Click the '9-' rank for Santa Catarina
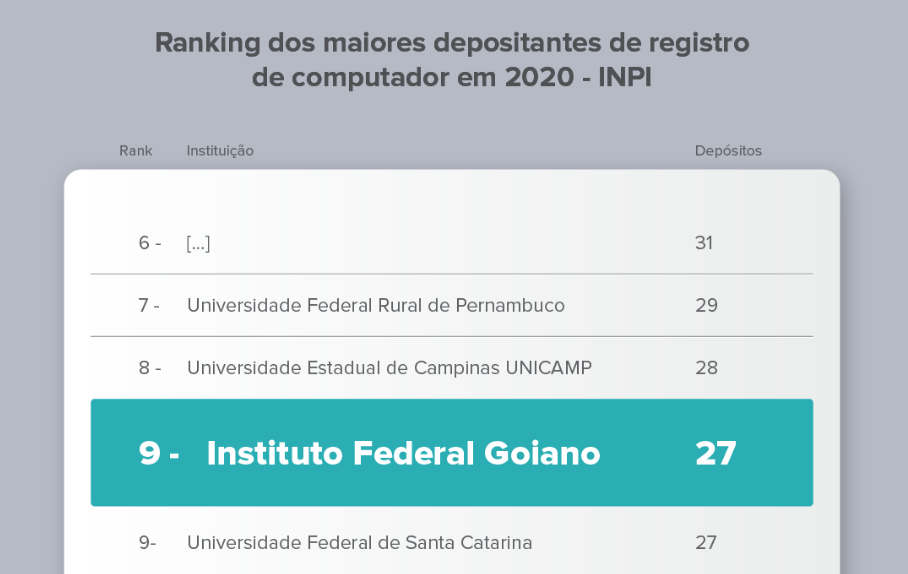Screen dimensions: 908x574 coord(147,543)
